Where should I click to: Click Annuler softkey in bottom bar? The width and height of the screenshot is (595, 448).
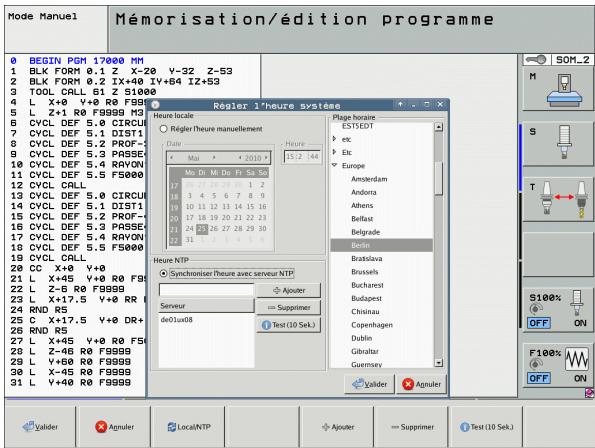(x=115, y=427)
